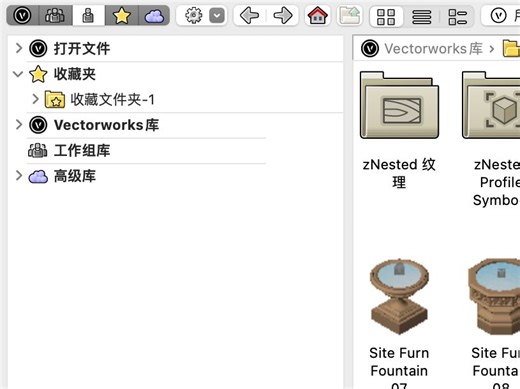Click the breadcrumb chevron after Vectorworks库
This screenshot has height=389, width=520.
pos(492,49)
